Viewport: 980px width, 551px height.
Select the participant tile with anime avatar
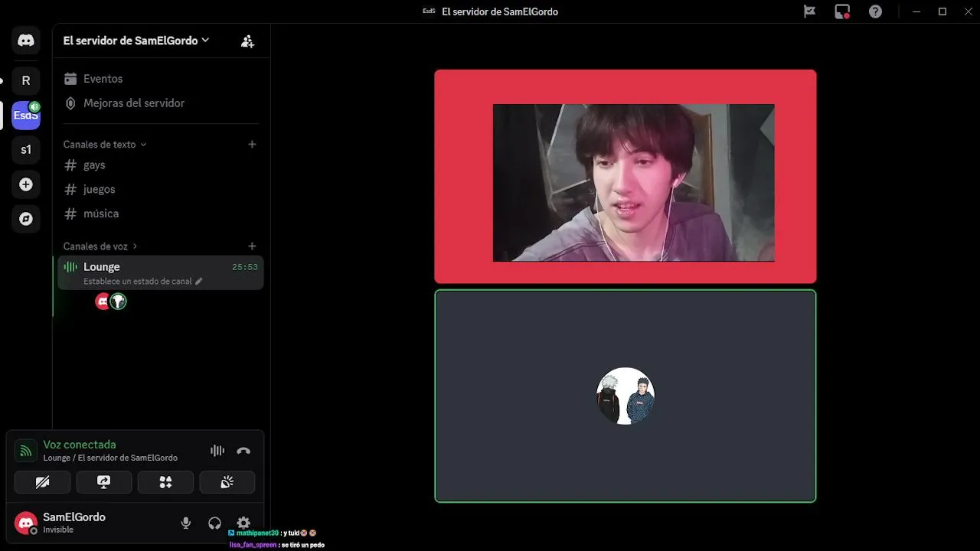click(x=626, y=396)
